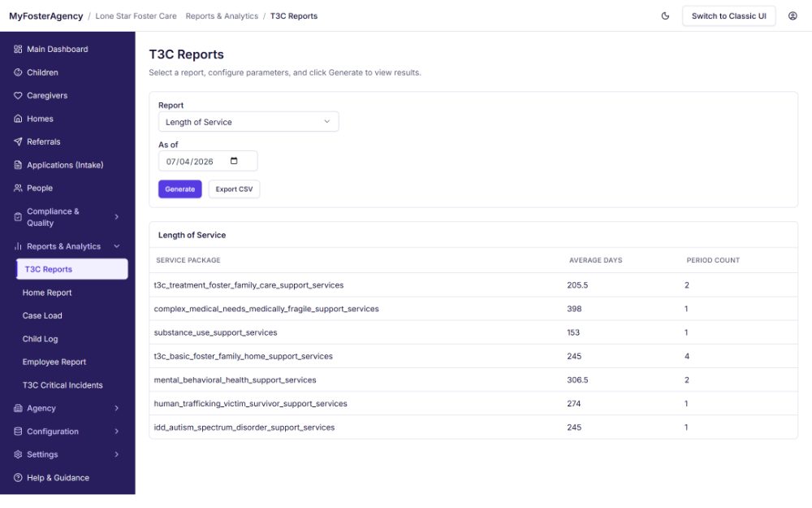This screenshot has height=508, width=812.
Task: Open the Children page
Action: click(x=42, y=72)
